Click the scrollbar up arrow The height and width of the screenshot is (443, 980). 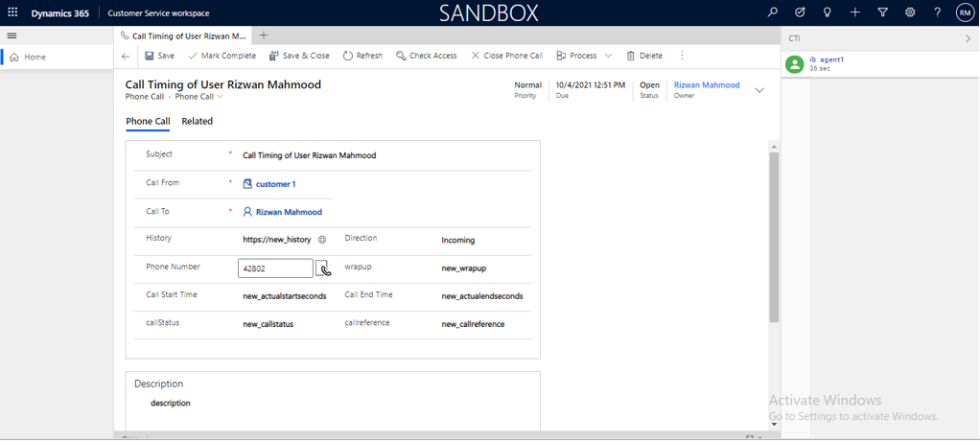775,147
